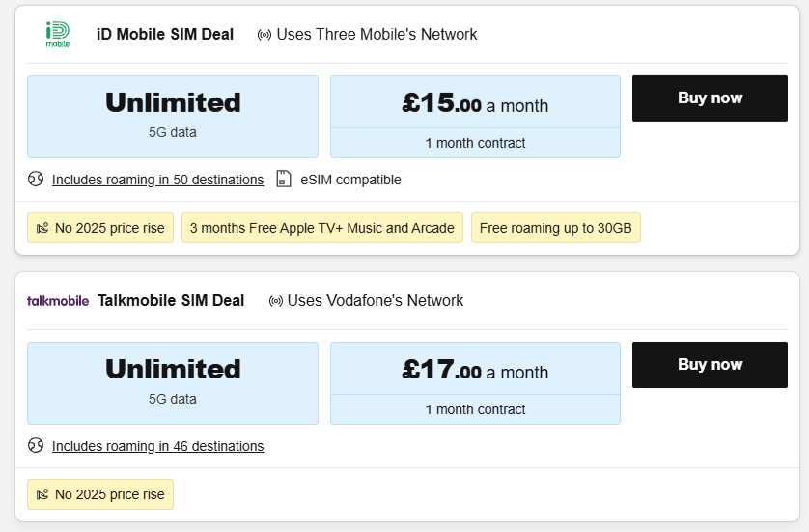This screenshot has width=809, height=532.
Task: Click the roaming globe icon in iD deal
Action: tap(36, 180)
